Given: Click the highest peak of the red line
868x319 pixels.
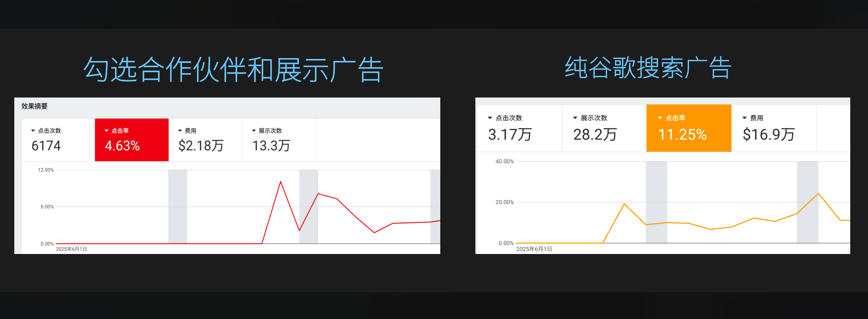Looking at the screenshot, I should pyautogui.click(x=280, y=182).
